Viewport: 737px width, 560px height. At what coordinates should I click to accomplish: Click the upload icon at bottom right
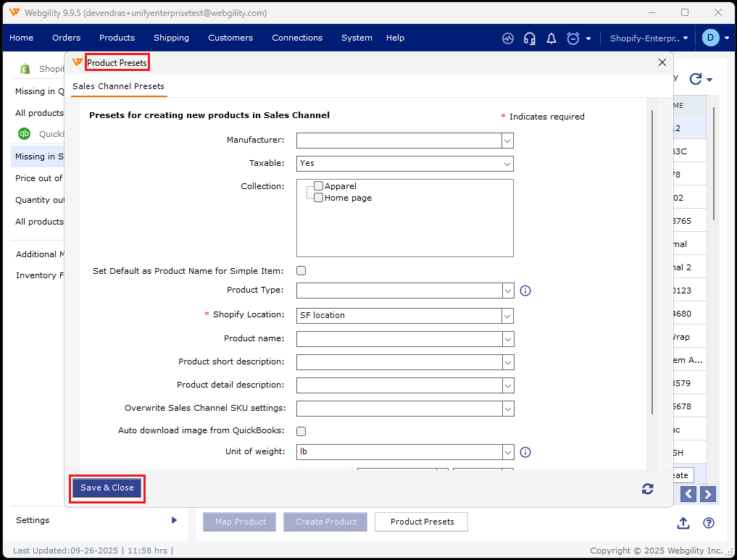(683, 523)
